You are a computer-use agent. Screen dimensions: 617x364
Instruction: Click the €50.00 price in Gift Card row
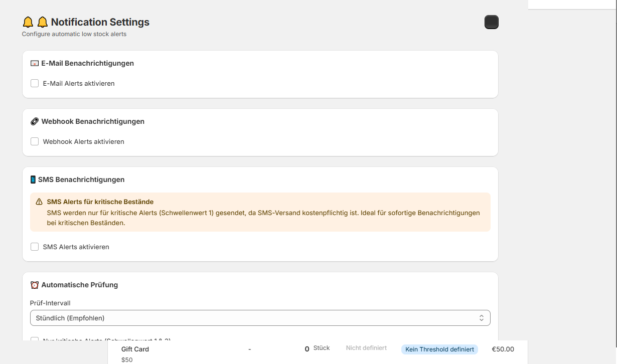point(503,349)
